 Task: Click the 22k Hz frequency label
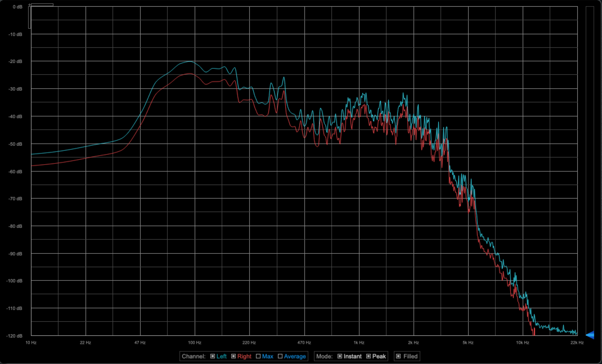(x=577, y=342)
